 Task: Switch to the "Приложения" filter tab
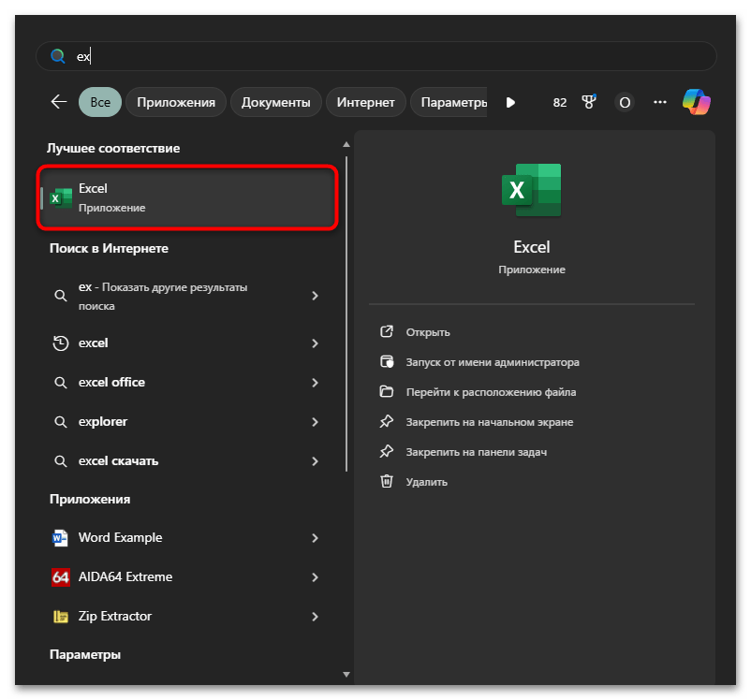tap(176, 102)
